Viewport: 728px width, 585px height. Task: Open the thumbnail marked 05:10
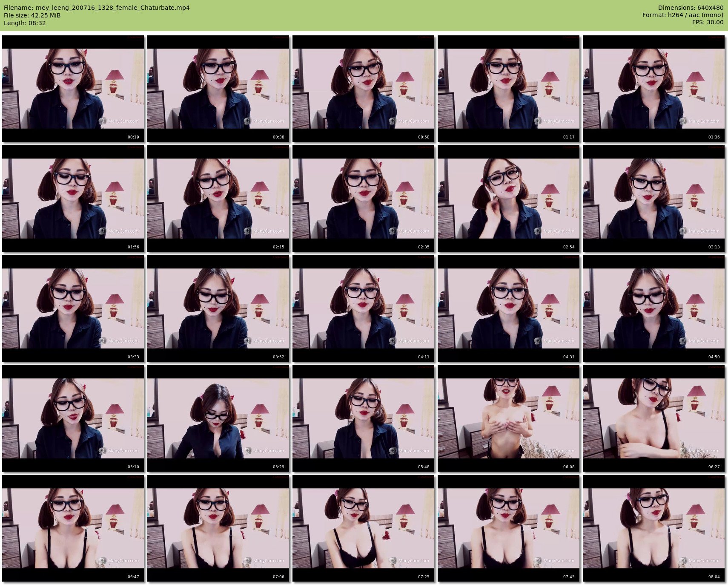(x=73, y=418)
